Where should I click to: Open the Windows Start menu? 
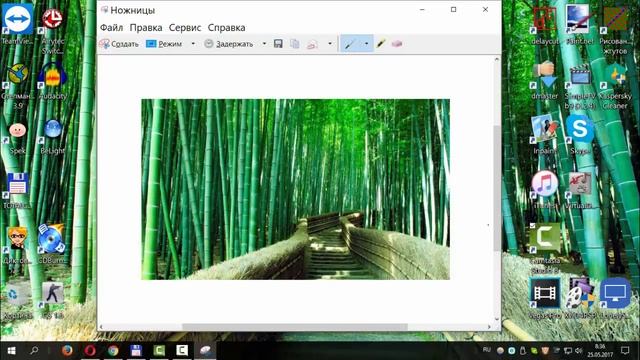pos(11,351)
